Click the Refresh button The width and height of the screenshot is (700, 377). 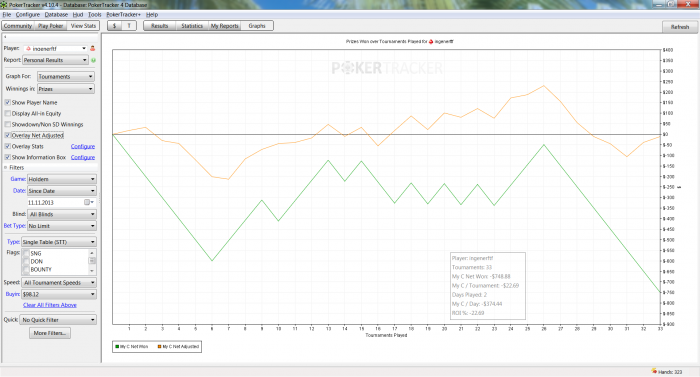pos(679,27)
